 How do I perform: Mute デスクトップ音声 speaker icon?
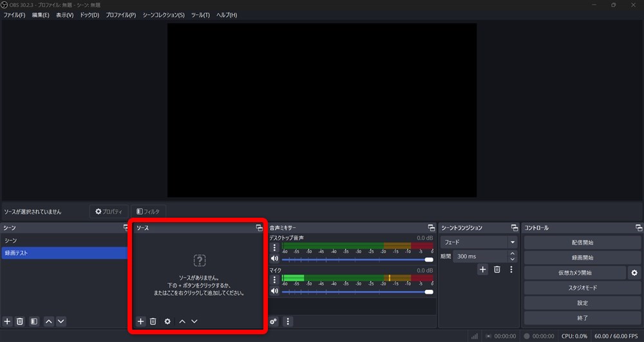[x=275, y=259]
